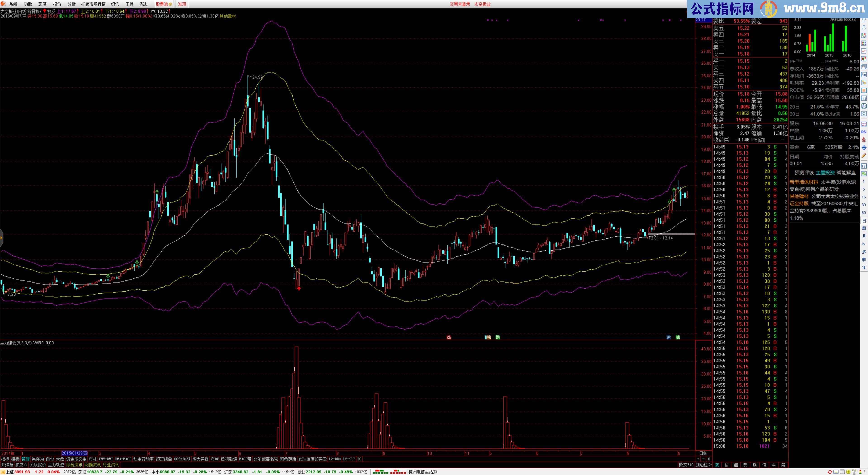Open the 功能 menu
This screenshot has width=868, height=475.
tap(28, 4)
